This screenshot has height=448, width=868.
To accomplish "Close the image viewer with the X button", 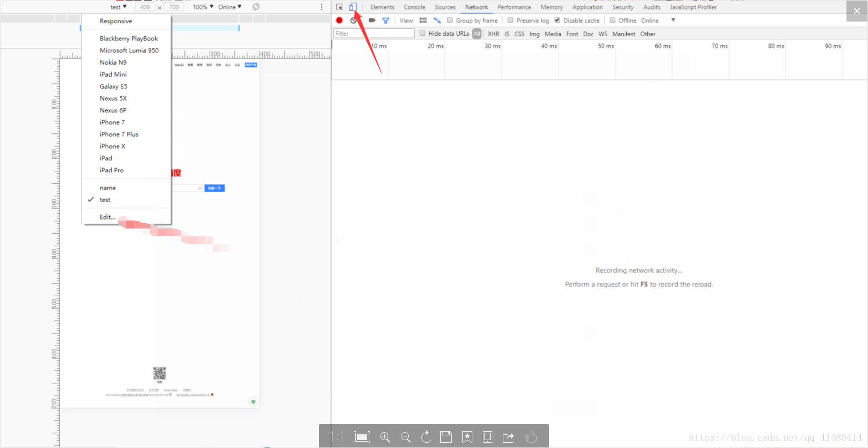I will click(857, 11).
